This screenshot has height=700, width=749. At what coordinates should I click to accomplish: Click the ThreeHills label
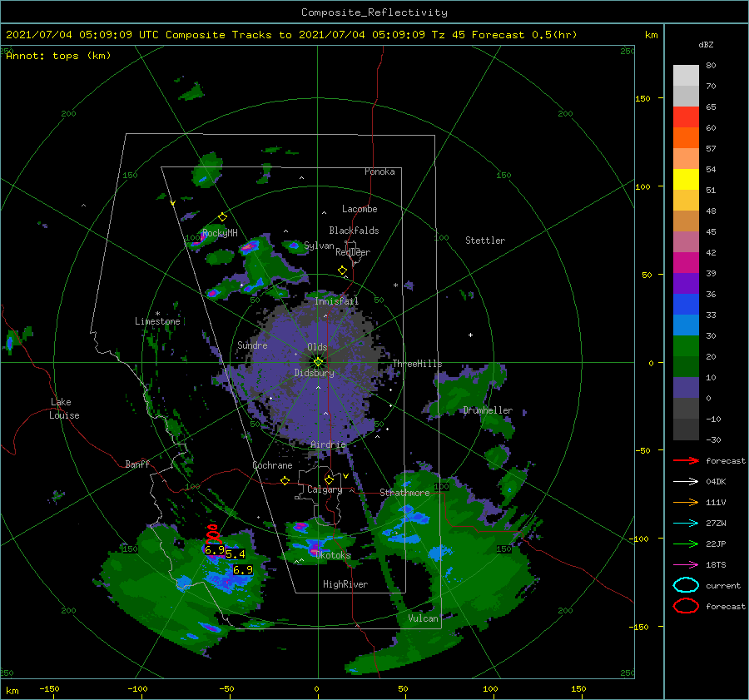[417, 364]
